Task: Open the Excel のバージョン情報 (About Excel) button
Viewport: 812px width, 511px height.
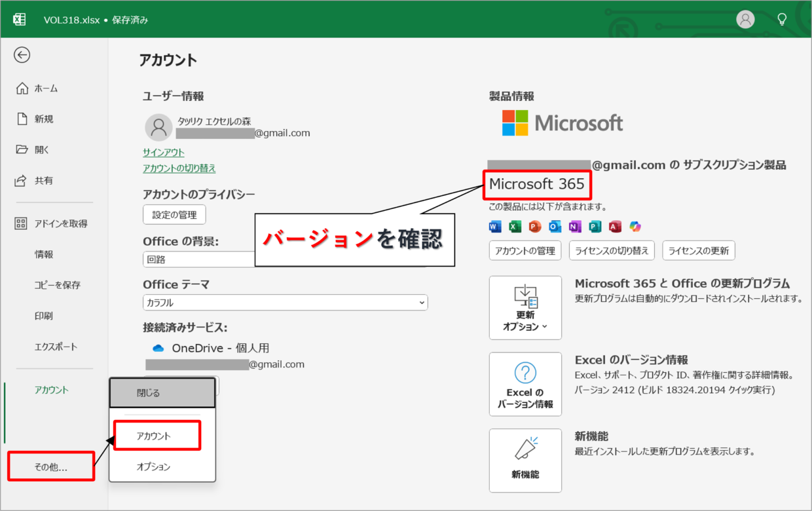Action: point(525,385)
